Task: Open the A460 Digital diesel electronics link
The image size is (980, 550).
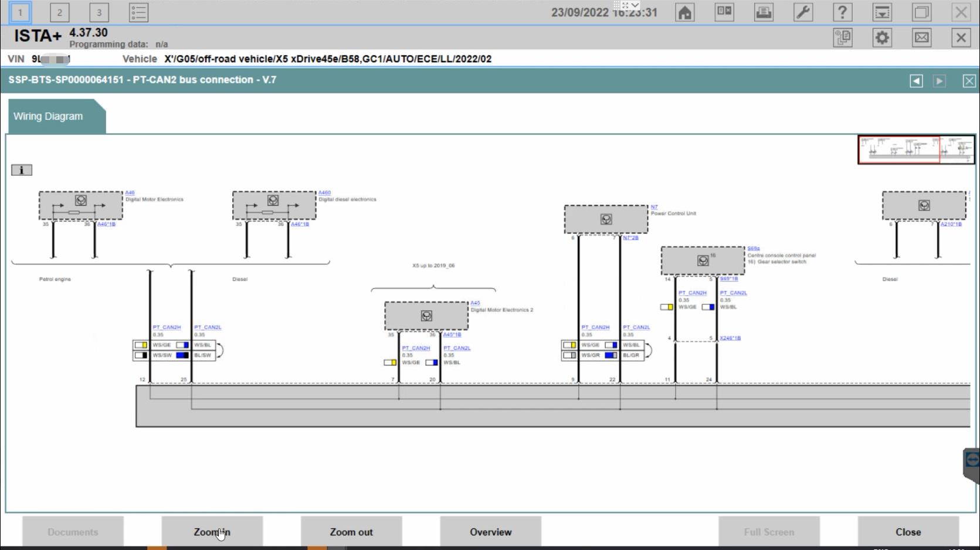Action: (324, 192)
